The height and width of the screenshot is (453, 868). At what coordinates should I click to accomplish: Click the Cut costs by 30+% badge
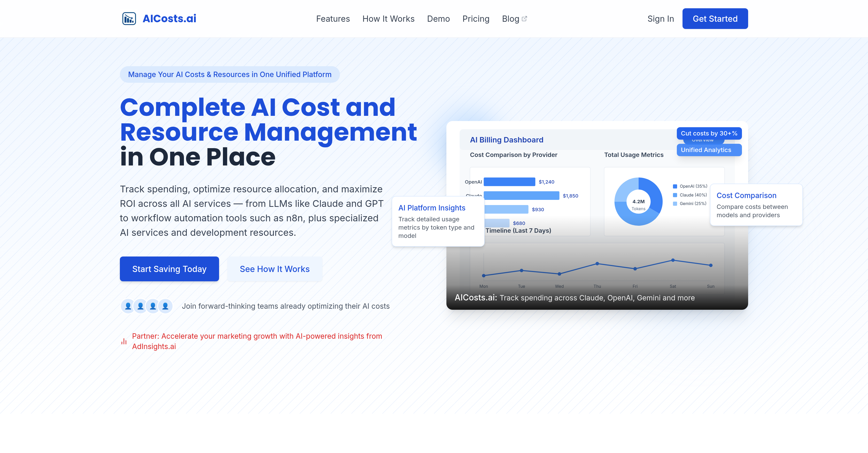point(709,133)
